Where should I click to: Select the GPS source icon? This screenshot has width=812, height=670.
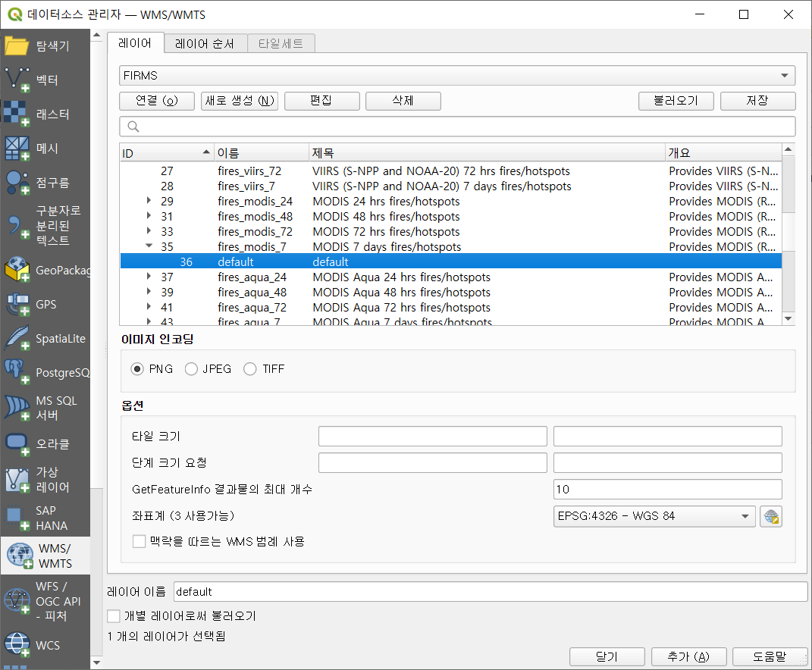(x=17, y=304)
